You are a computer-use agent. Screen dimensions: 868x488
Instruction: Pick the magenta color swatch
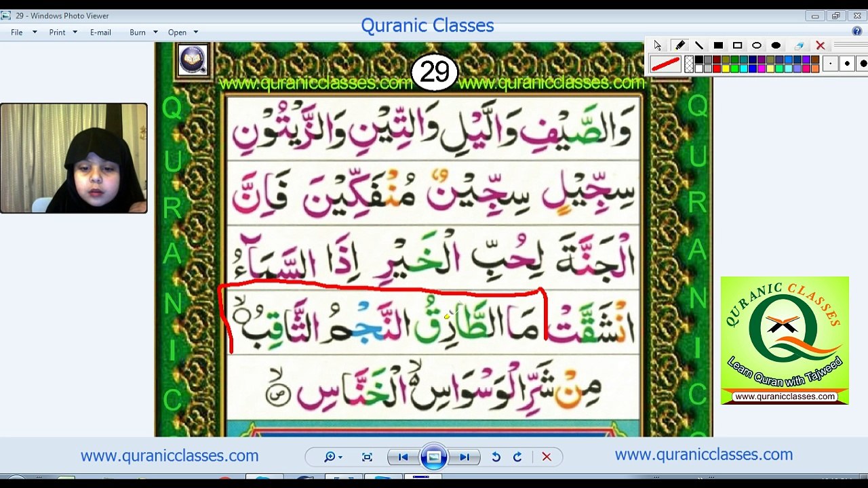pos(761,68)
